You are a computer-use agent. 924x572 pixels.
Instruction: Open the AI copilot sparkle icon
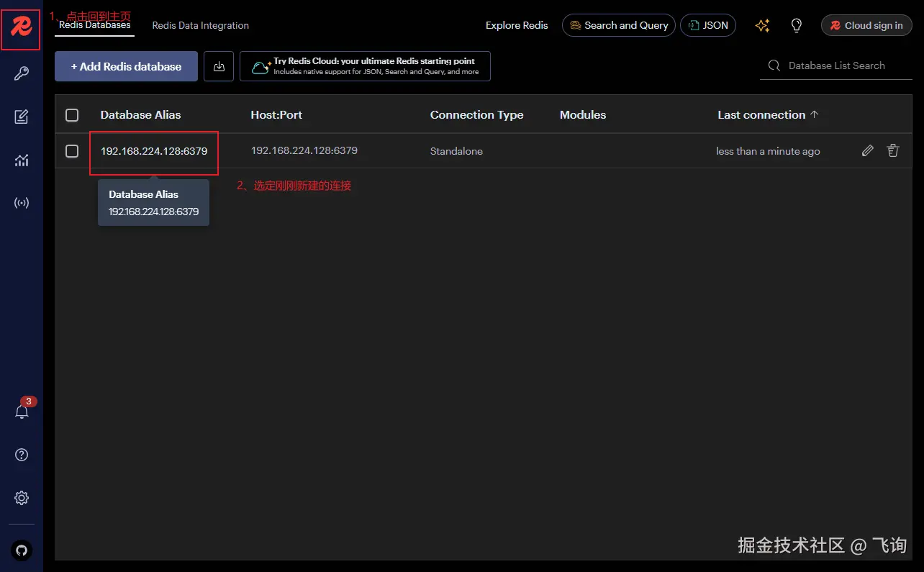pyautogui.click(x=763, y=26)
